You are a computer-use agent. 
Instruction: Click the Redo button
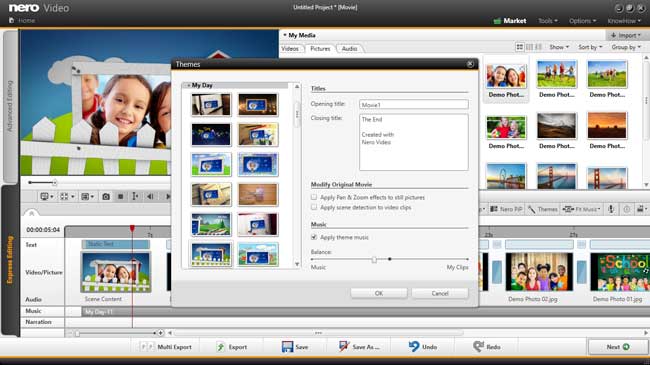(x=487, y=347)
